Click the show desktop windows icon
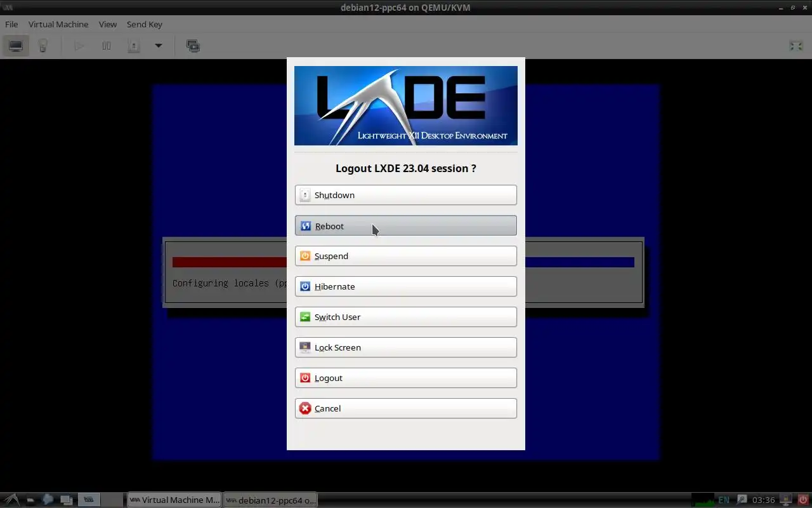The height and width of the screenshot is (508, 812). (66, 500)
